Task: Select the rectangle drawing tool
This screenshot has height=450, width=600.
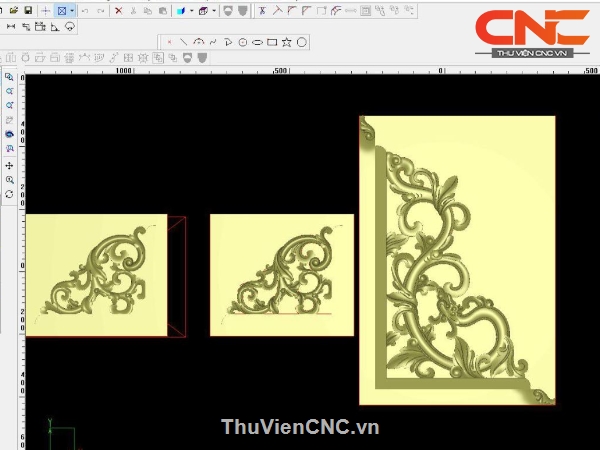Action: [x=272, y=42]
